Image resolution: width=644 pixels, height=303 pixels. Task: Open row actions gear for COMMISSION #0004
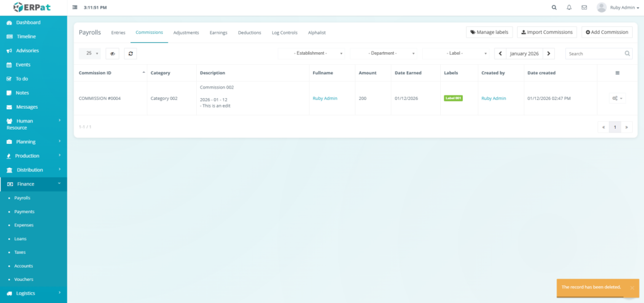[617, 99]
